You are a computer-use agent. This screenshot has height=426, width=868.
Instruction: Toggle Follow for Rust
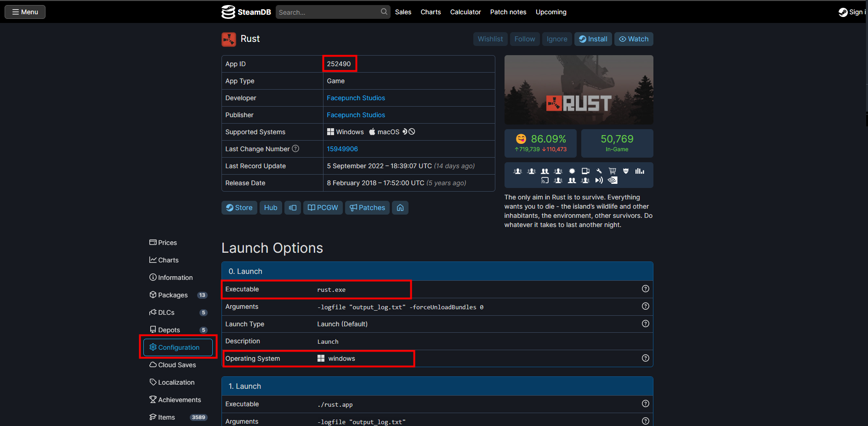pos(525,39)
